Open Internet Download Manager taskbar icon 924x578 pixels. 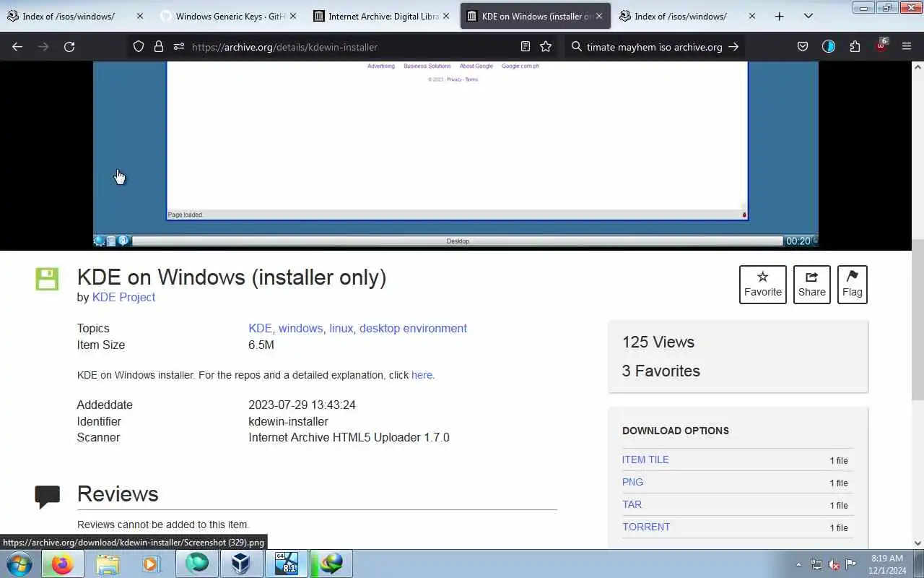(331, 564)
